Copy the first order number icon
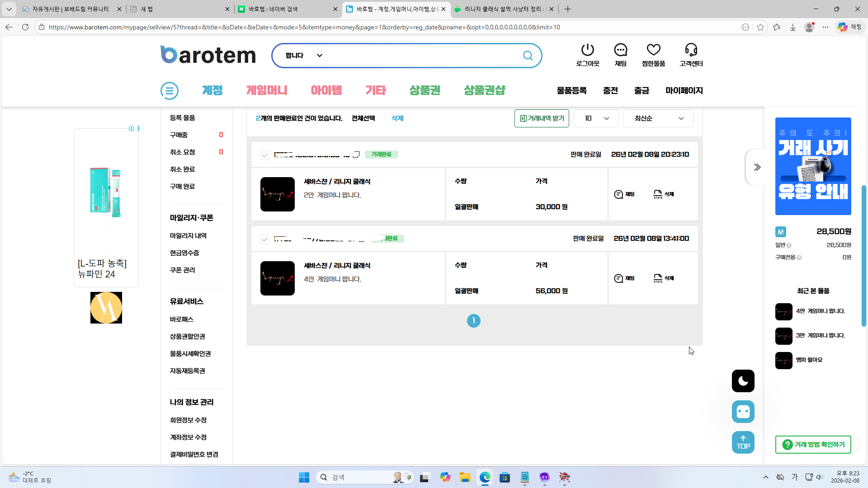 [356, 155]
